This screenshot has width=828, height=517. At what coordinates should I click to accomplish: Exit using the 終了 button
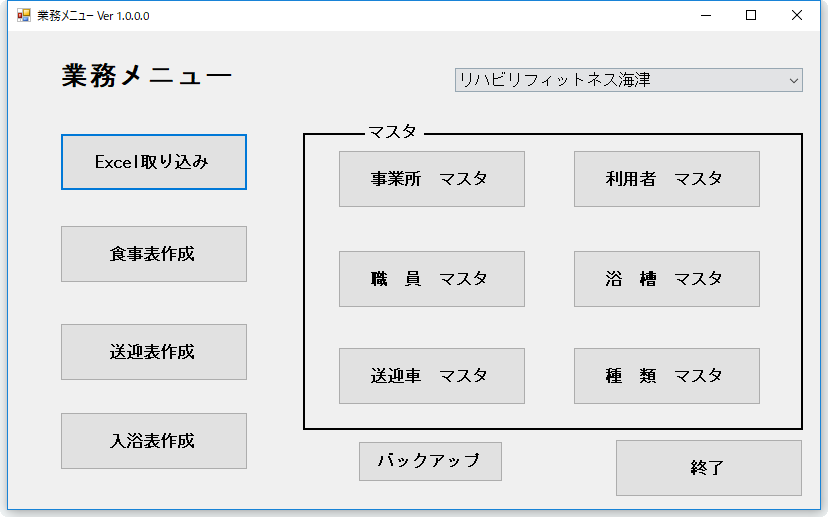click(708, 468)
